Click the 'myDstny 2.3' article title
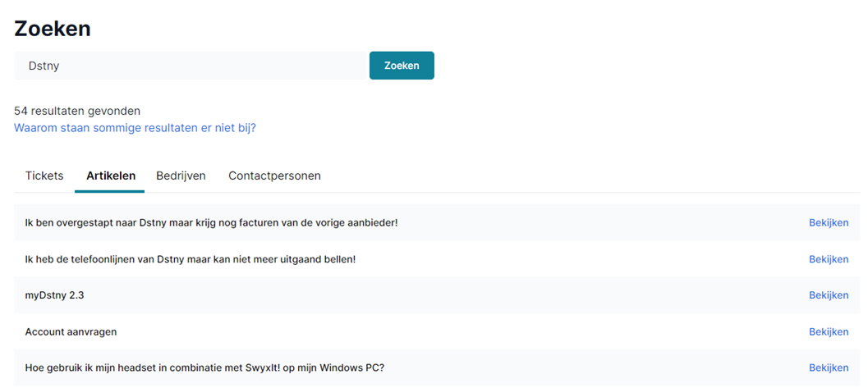Screen dimensions: 868x388 tap(54, 295)
